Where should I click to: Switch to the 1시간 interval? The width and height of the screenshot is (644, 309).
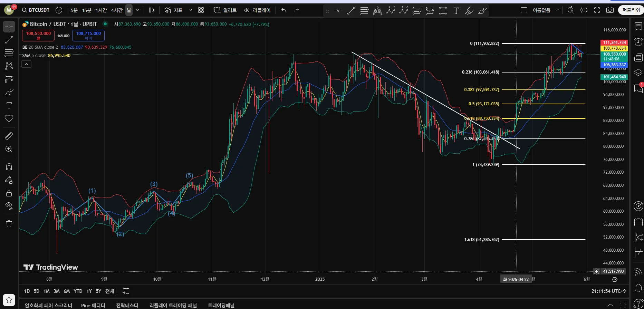[101, 10]
